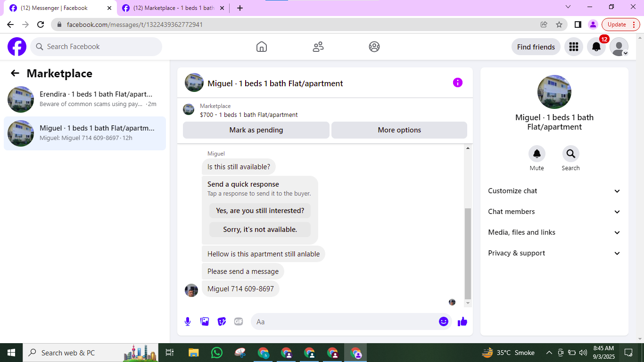The height and width of the screenshot is (362, 644).
Task: Click the chat scrollbar thumb
Action: 468,254
